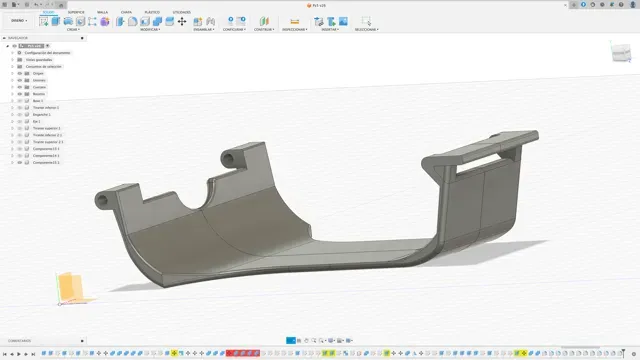Click the Zoom magnifier in navigation bar
The width and height of the screenshot is (640, 360).
pos(314,340)
